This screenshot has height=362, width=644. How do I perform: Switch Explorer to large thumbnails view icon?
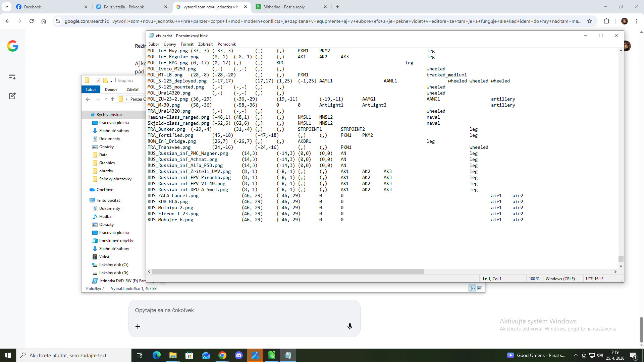[480, 288]
